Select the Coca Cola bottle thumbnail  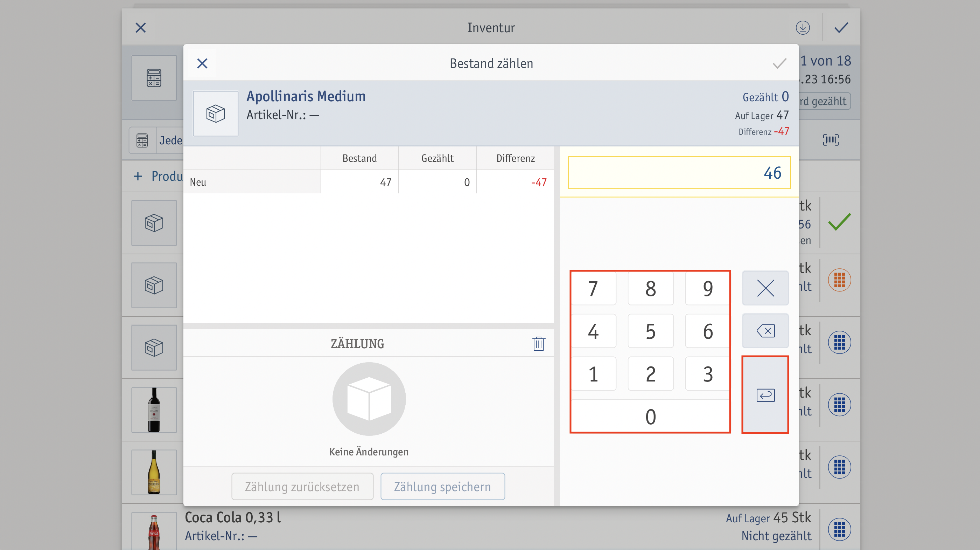pyautogui.click(x=154, y=531)
